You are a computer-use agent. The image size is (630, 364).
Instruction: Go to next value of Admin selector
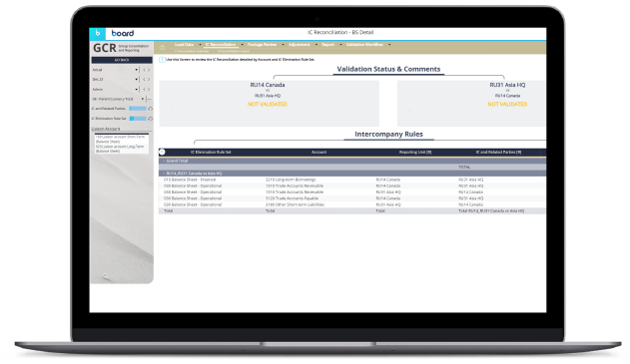[149, 90]
